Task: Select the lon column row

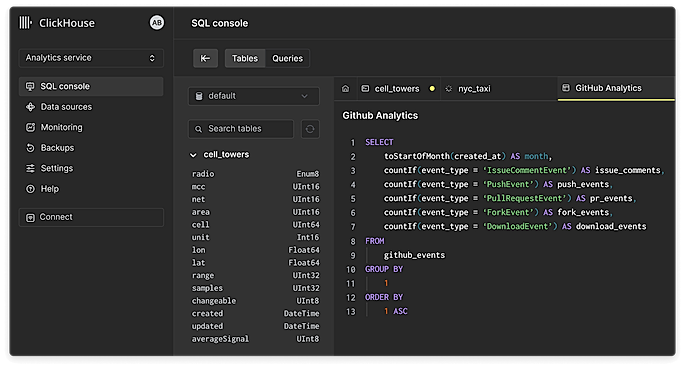Action: click(256, 250)
